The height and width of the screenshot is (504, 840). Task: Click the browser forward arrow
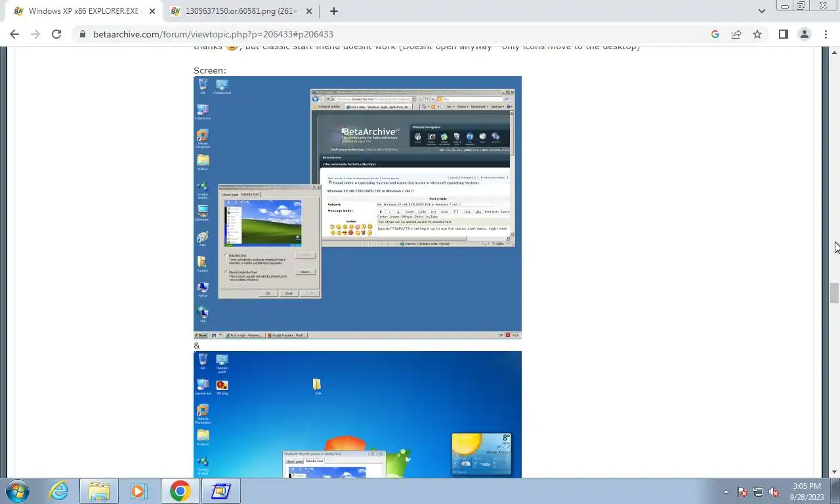tap(35, 34)
